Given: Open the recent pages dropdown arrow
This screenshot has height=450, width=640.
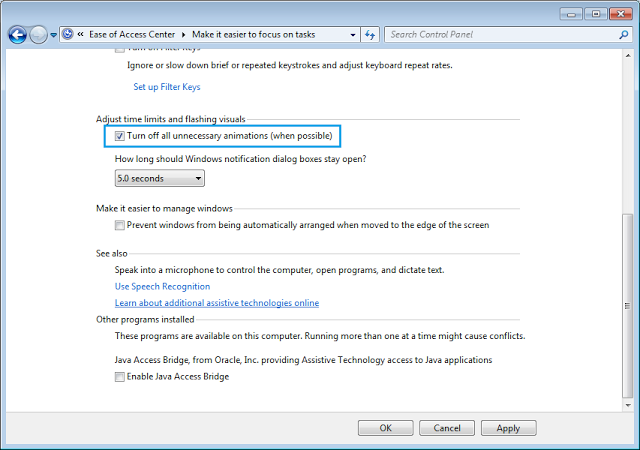Looking at the screenshot, I should point(53,35).
